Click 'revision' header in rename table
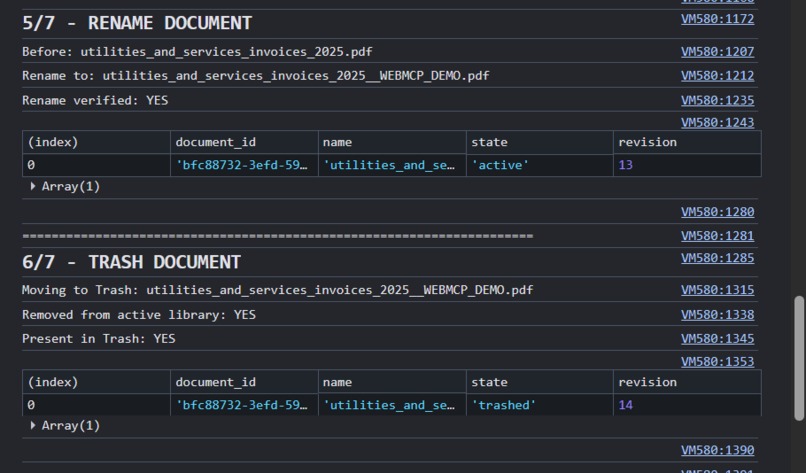Image resolution: width=806 pixels, height=473 pixels. [687, 142]
